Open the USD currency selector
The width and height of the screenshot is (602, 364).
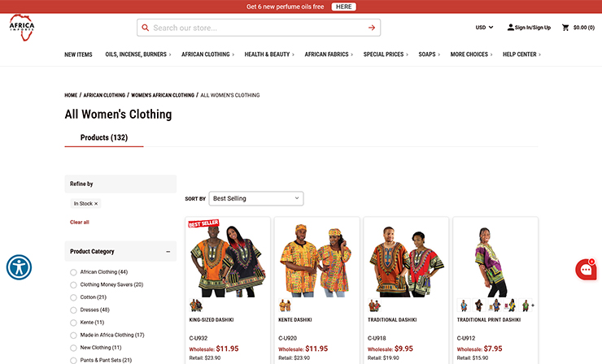point(485,28)
